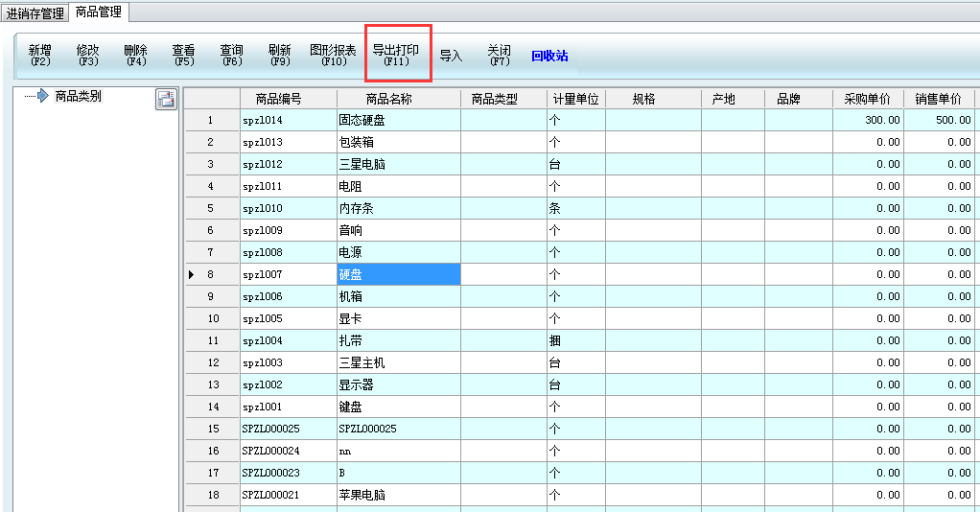The image size is (980, 512).
Task: Click the 新增 (F2) toolbar button
Action: [x=39, y=56]
